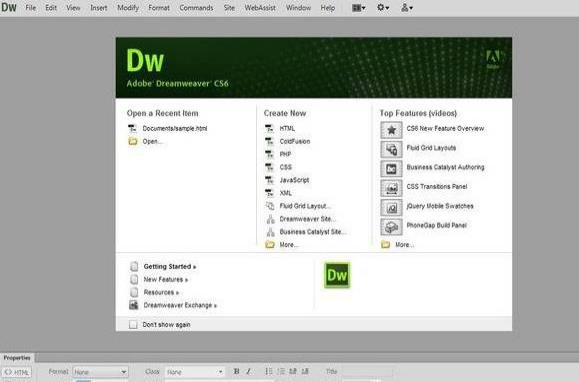Screen dimensions: 579x382
Task: Open the Insert menu
Action: click(x=99, y=8)
